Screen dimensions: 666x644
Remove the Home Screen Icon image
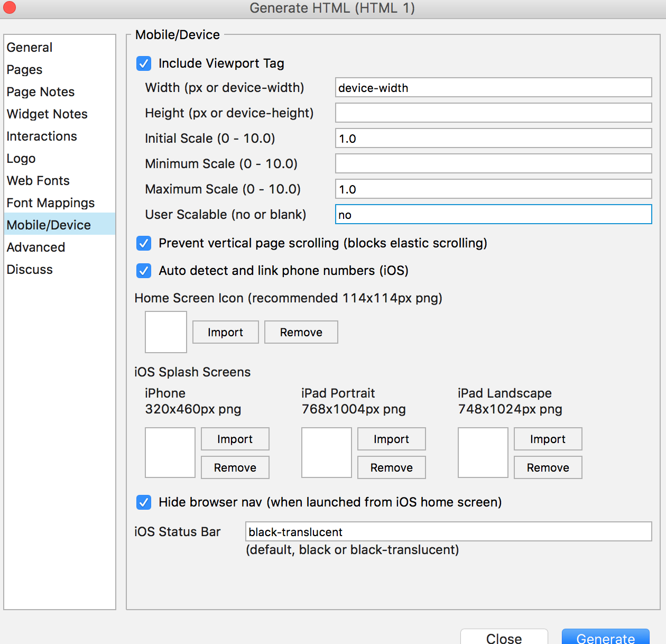point(301,332)
